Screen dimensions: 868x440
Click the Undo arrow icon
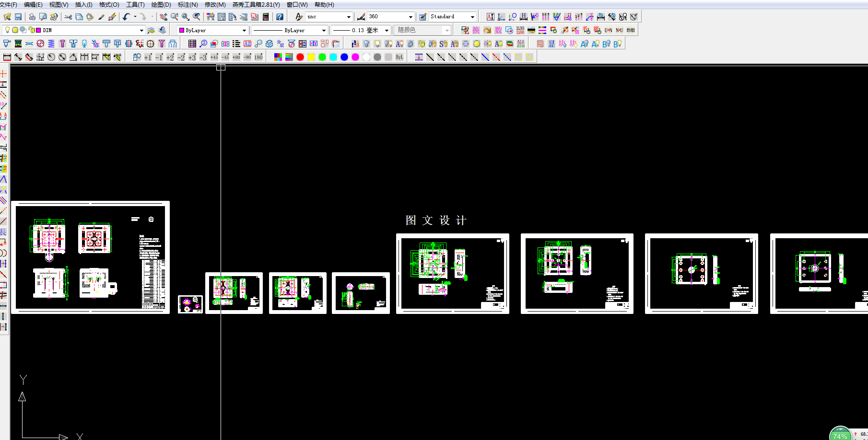(x=126, y=17)
